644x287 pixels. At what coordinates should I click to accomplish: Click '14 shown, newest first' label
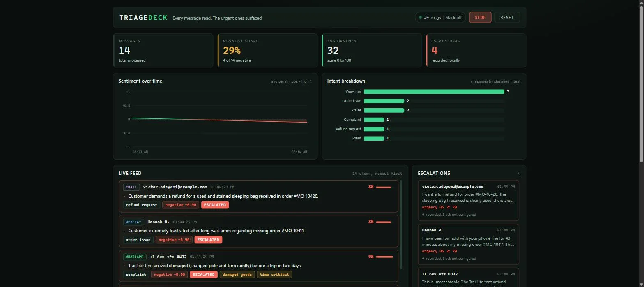377,174
